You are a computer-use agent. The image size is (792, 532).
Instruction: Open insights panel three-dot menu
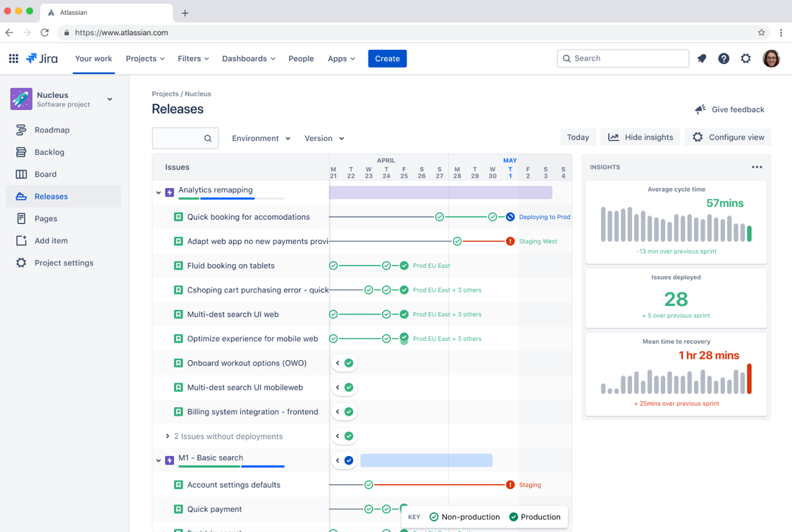(757, 167)
